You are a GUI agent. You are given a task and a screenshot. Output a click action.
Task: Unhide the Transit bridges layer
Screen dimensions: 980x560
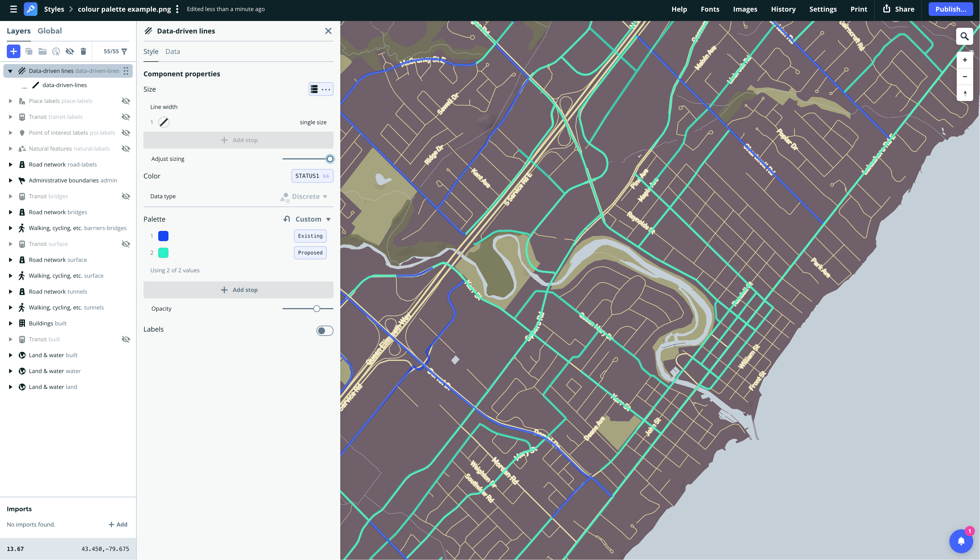point(126,196)
